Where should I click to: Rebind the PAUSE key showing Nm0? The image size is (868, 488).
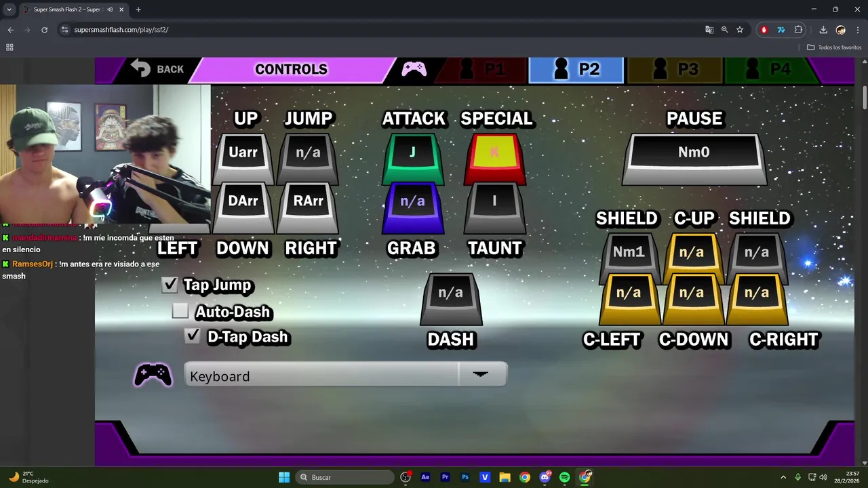694,158
